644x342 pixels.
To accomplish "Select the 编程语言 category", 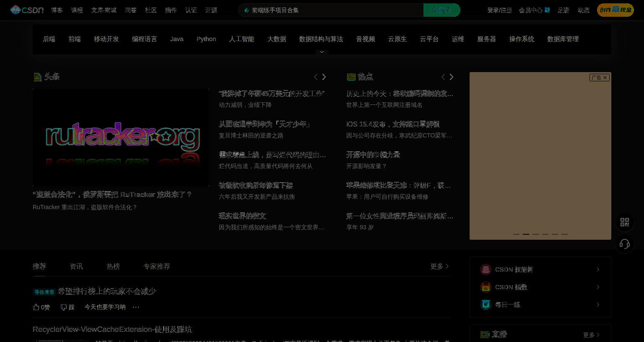I will pyautogui.click(x=145, y=39).
